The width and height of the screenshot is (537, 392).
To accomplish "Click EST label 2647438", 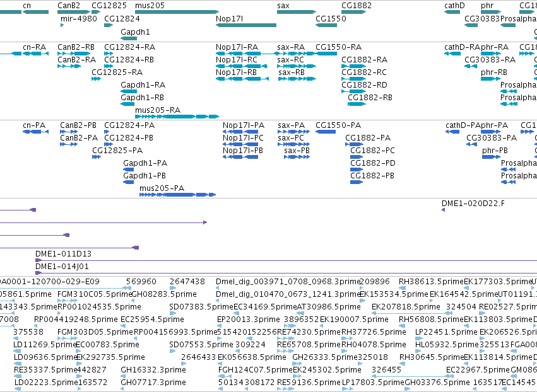I will (x=187, y=281).
